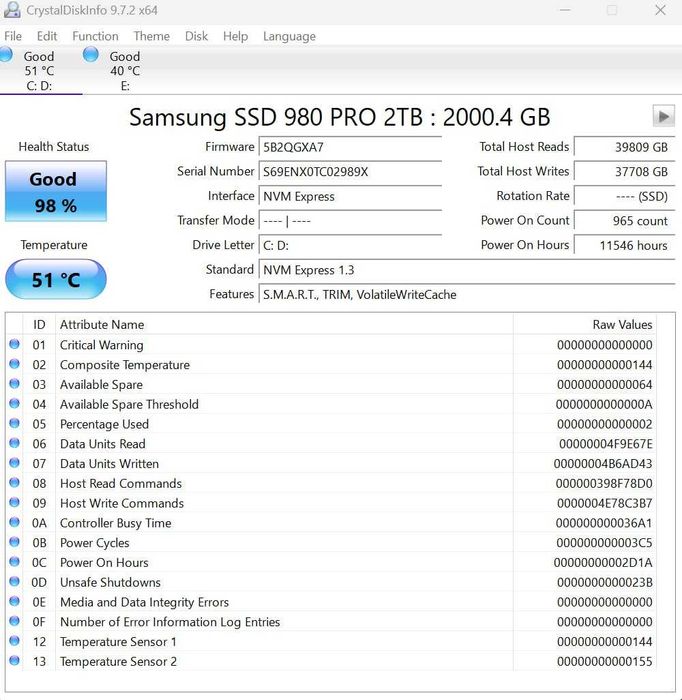The height and width of the screenshot is (700, 682).
Task: Click status icon for Number of Error Information Log Entries
Action: 14,621
